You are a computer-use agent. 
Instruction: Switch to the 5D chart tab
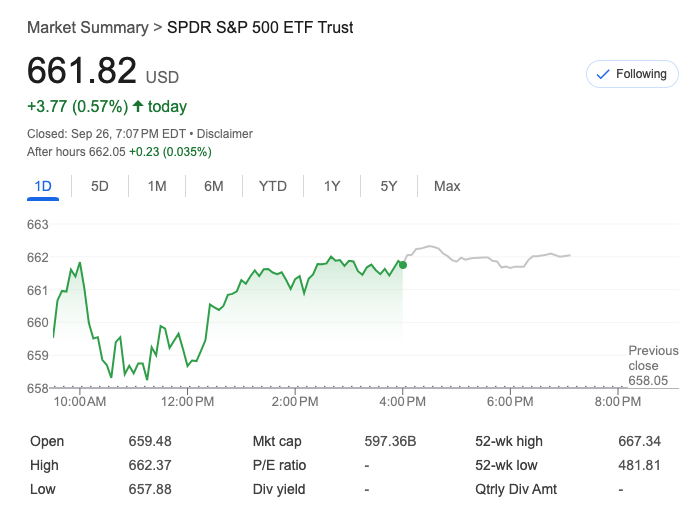[x=100, y=186]
